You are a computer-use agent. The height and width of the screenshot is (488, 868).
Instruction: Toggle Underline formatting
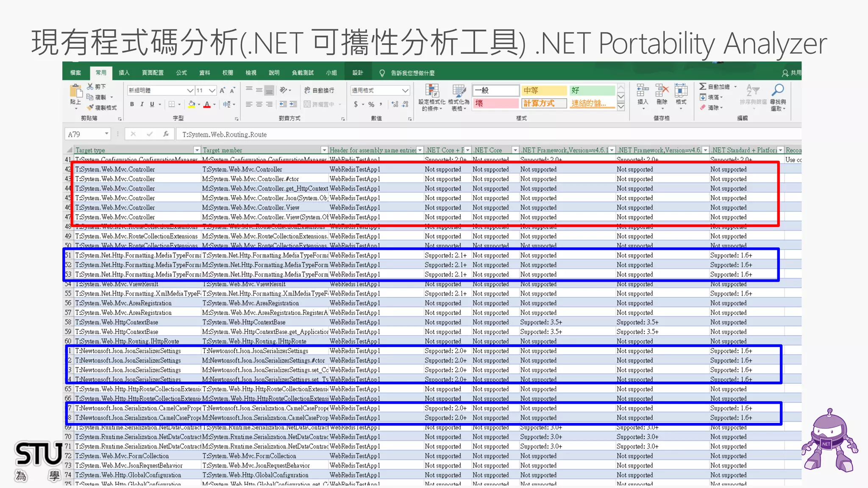(152, 104)
